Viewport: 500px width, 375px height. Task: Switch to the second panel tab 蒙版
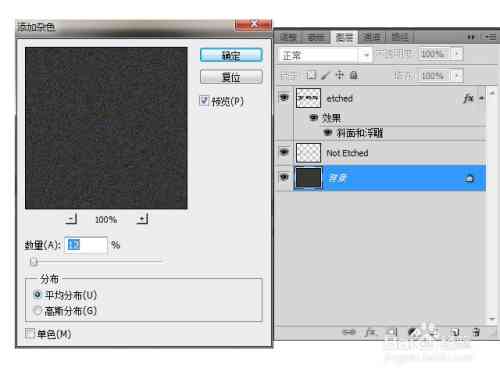point(316,37)
